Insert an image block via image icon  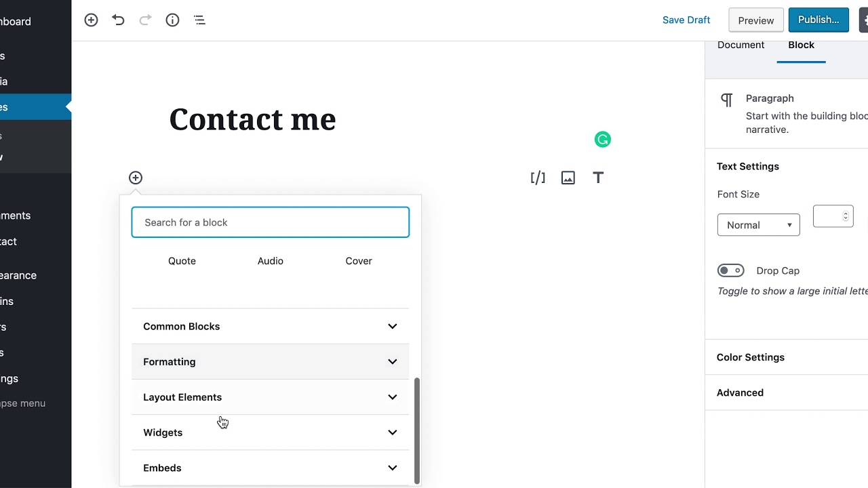[568, 178]
